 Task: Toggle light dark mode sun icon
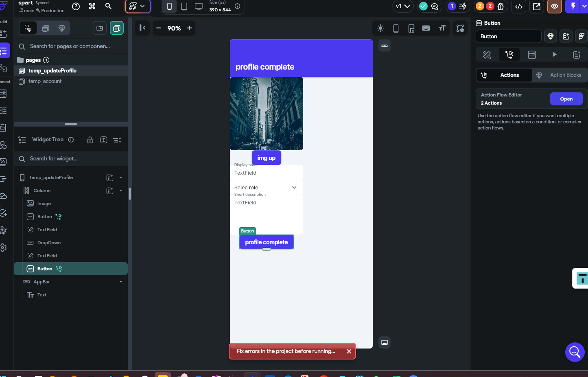click(x=380, y=28)
